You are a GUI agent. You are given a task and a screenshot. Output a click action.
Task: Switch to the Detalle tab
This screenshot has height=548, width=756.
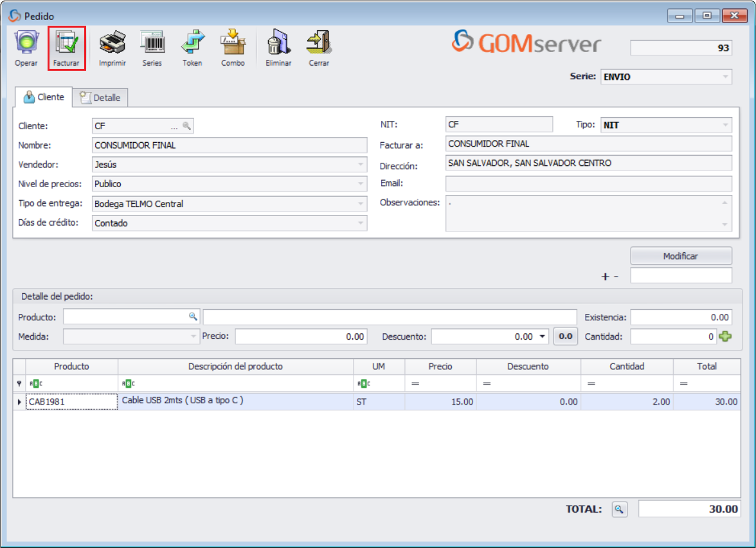(100, 97)
